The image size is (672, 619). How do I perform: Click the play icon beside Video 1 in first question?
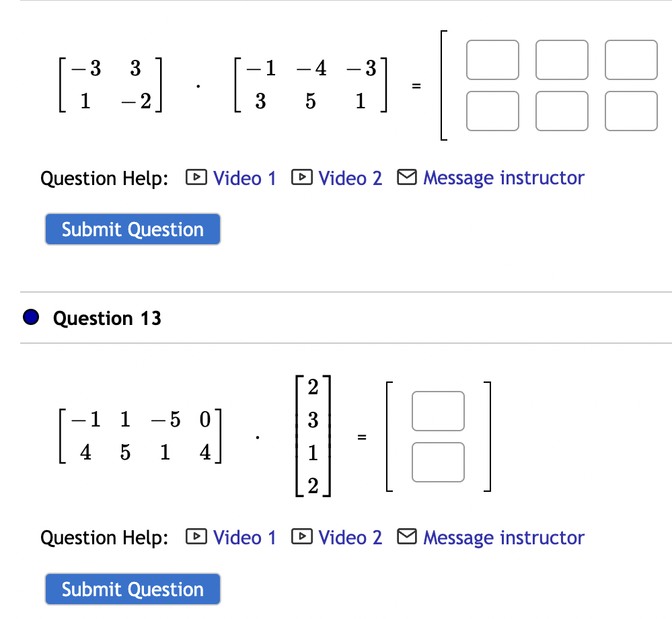pyautogui.click(x=195, y=178)
